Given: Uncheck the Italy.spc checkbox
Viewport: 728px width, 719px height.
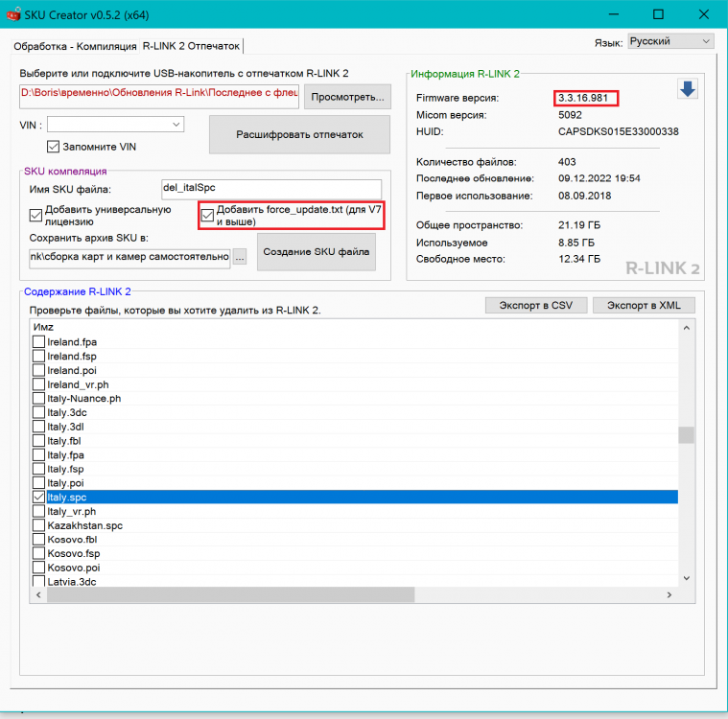Looking at the screenshot, I should [x=38, y=498].
